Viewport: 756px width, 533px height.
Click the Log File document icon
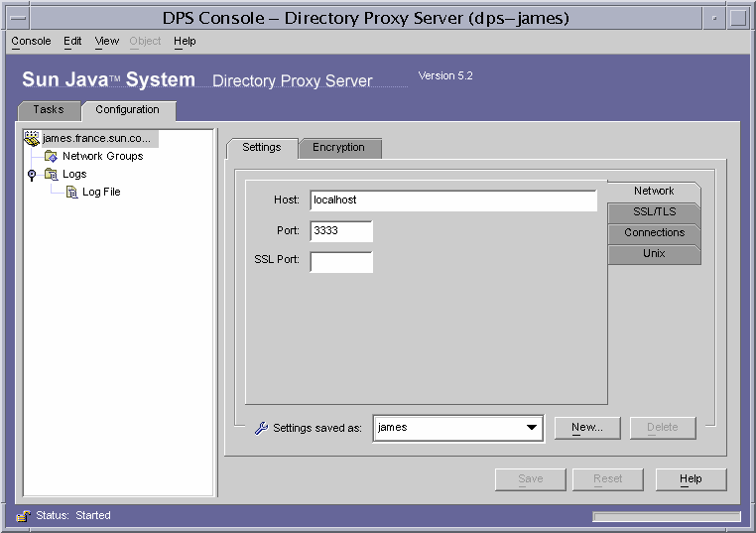pos(71,192)
